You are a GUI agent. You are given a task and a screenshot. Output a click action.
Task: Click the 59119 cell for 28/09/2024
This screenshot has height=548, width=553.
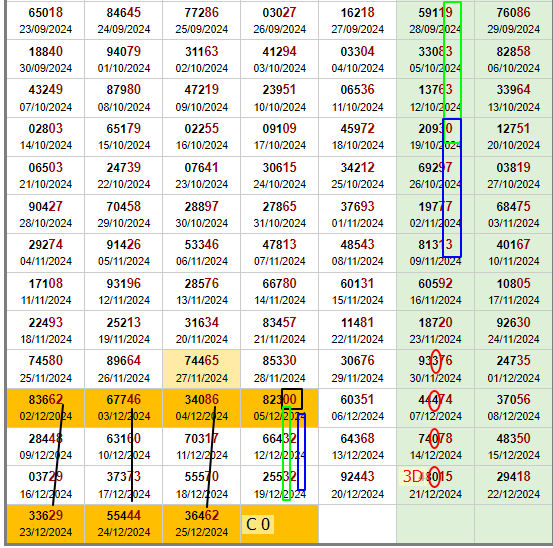(436, 20)
